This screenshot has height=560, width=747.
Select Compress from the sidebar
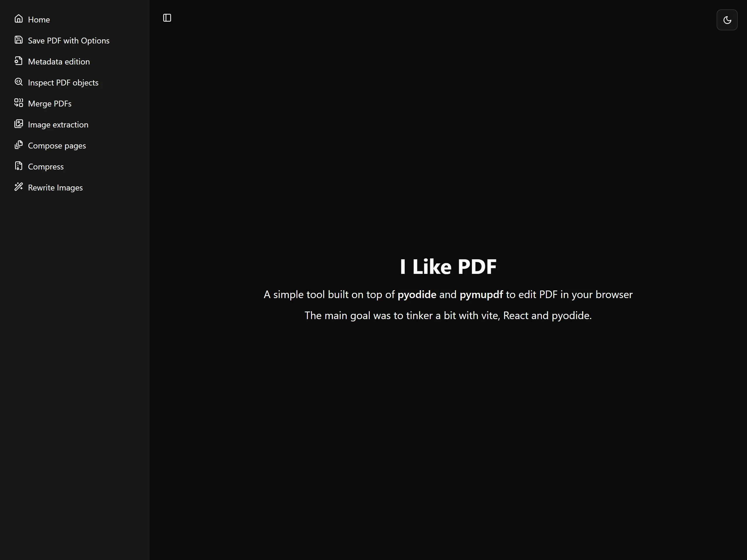click(46, 167)
